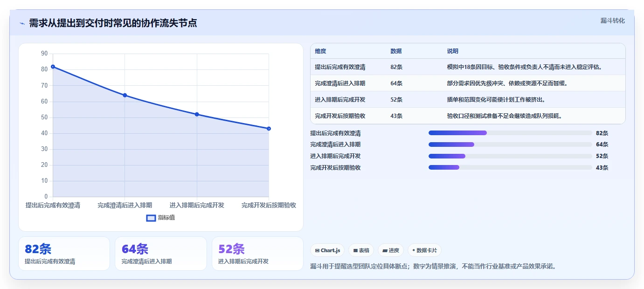Open the 64条 data card
644x289 pixels.
pos(161,254)
